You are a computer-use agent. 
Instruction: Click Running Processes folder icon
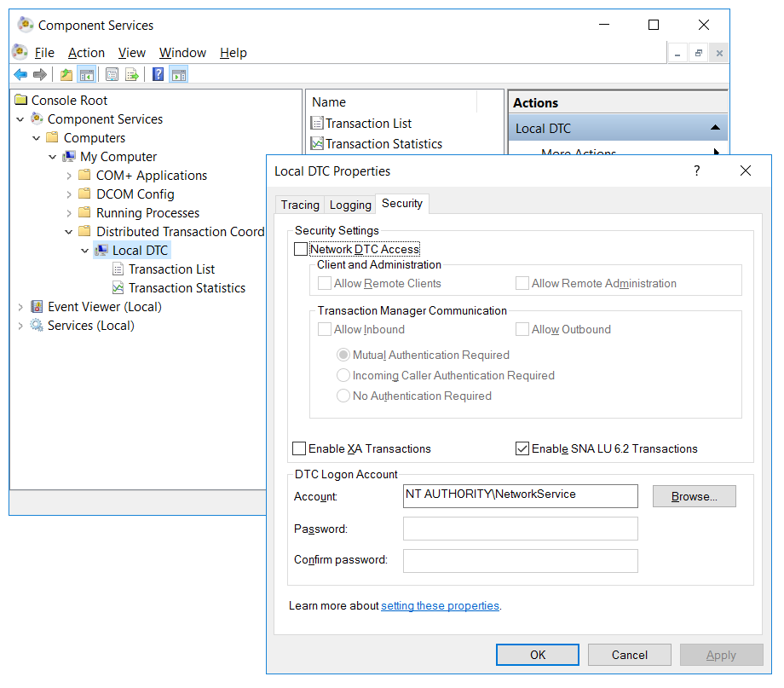click(85, 212)
